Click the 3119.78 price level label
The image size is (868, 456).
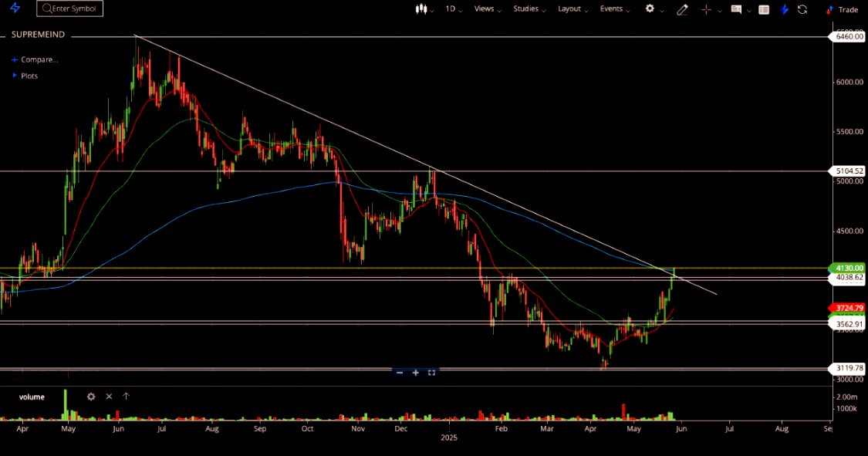click(847, 367)
